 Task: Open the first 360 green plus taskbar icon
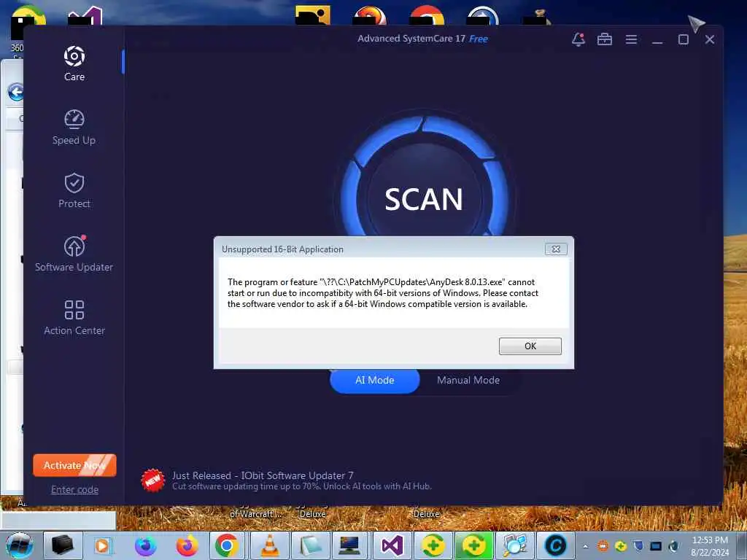[432, 545]
